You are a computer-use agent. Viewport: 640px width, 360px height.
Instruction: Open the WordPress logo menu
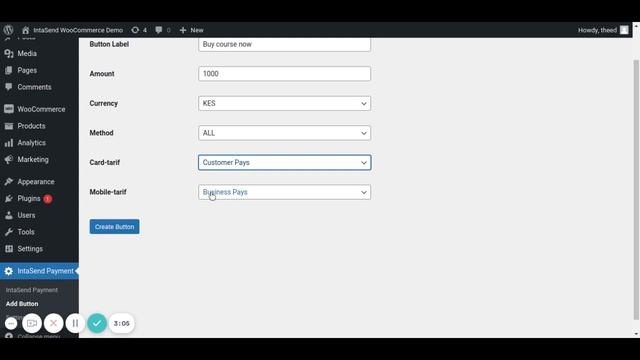click(x=9, y=30)
